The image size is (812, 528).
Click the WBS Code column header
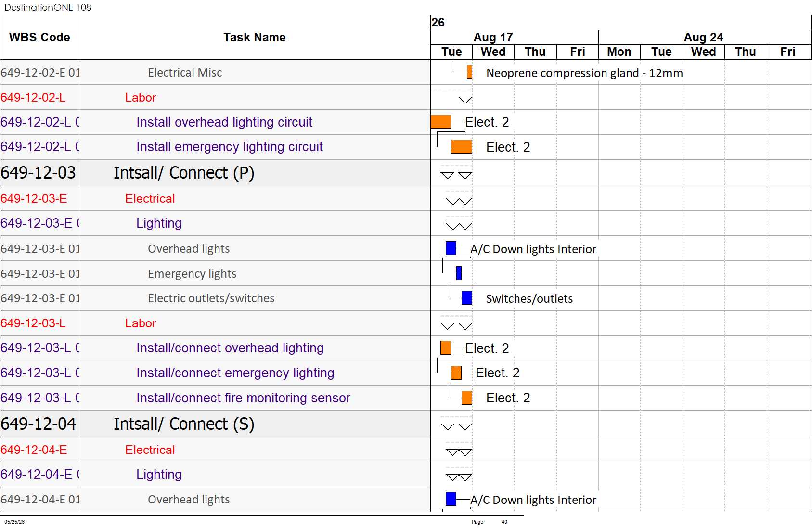[39, 37]
